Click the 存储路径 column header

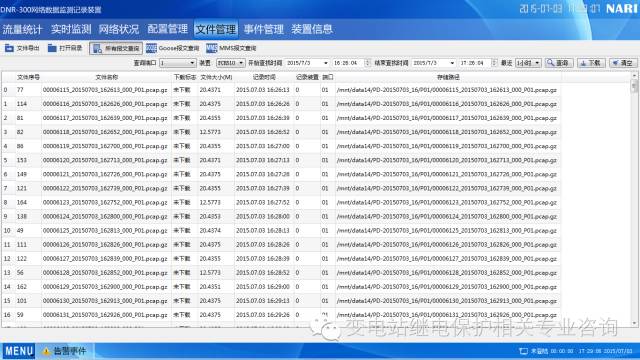coord(448,77)
